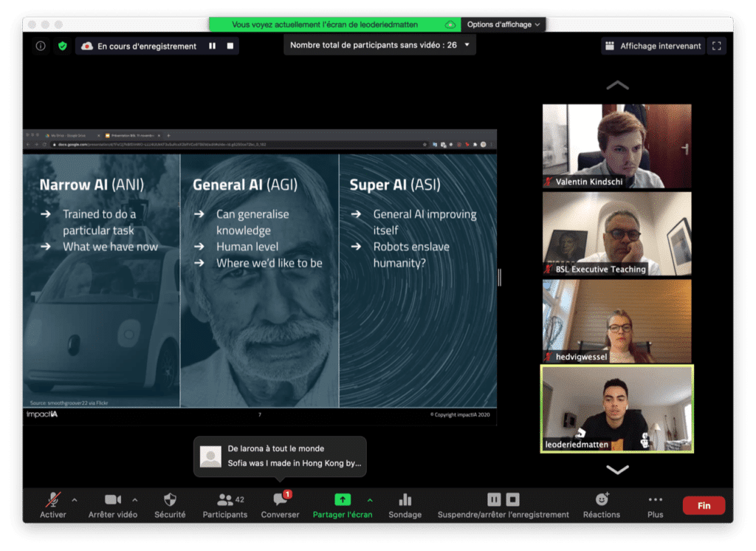Click Partager l'écran share button
The height and width of the screenshot is (551, 756).
pyautogui.click(x=343, y=505)
